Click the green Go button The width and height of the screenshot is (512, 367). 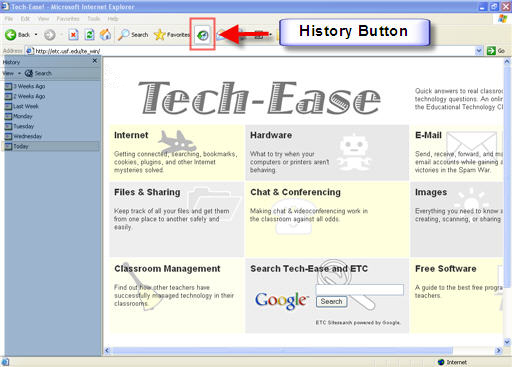coord(496,51)
